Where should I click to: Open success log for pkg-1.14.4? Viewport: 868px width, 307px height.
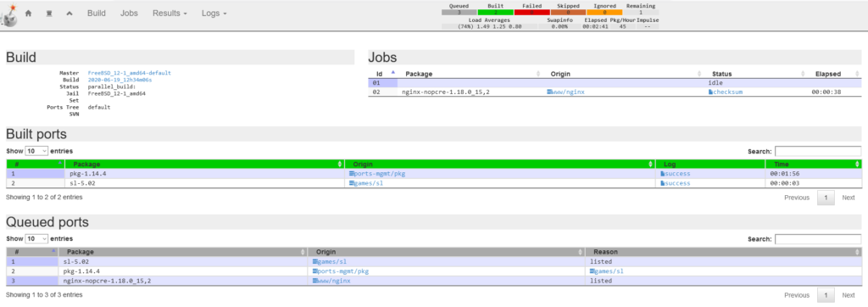point(677,174)
